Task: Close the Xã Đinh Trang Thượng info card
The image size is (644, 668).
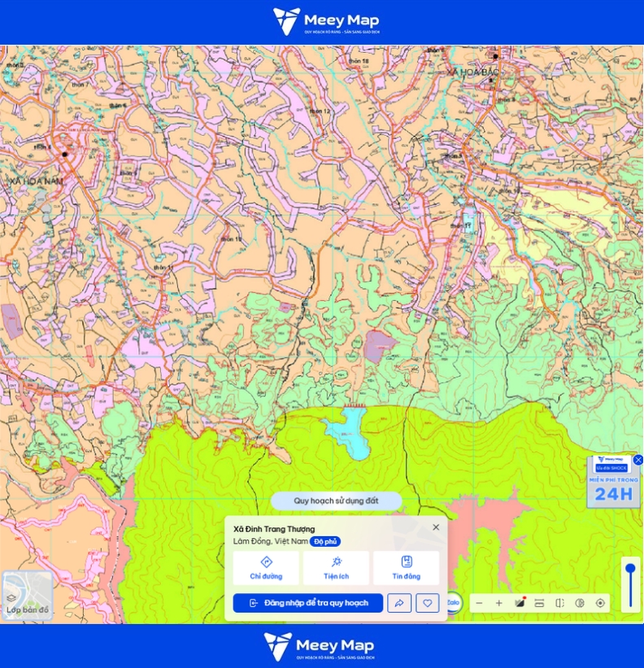Action: coord(436,527)
